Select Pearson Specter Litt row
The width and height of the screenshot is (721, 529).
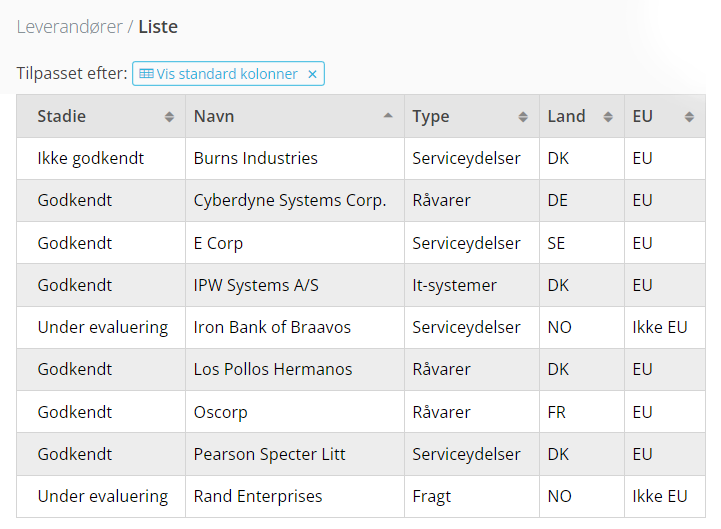tap(361, 454)
